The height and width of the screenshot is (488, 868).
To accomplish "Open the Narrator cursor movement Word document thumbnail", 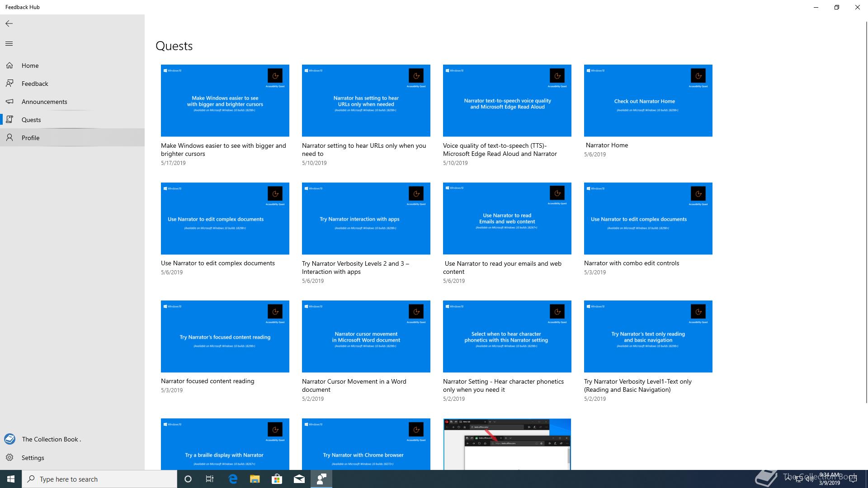I will (x=366, y=336).
